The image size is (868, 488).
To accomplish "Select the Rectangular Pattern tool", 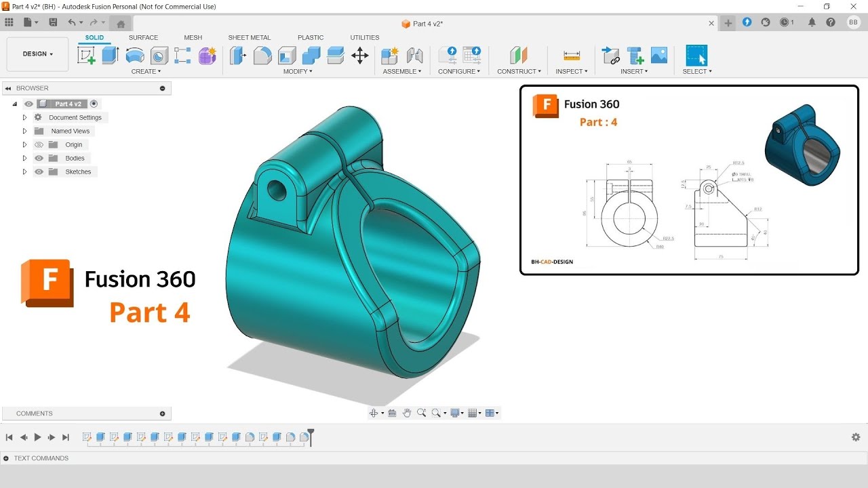I will point(182,56).
